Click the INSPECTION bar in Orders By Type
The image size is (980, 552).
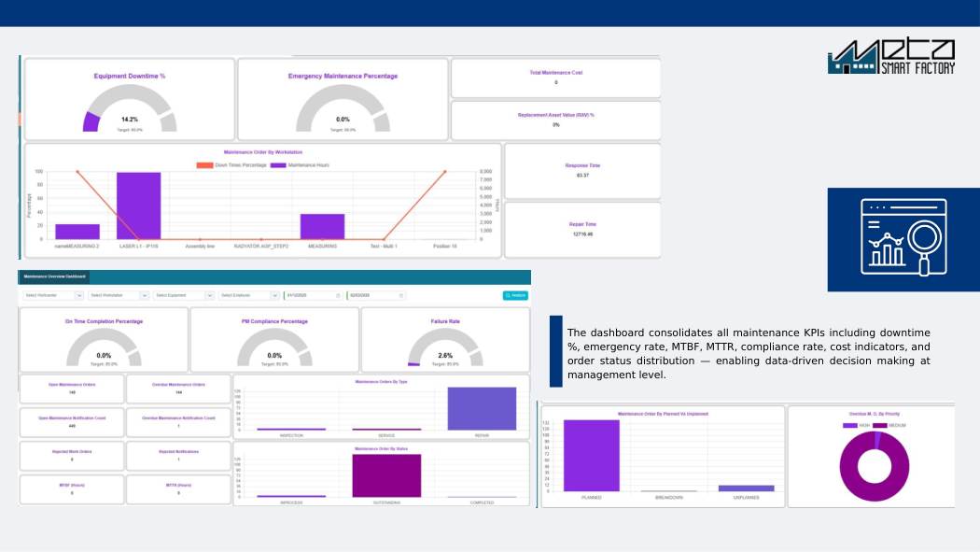291,429
